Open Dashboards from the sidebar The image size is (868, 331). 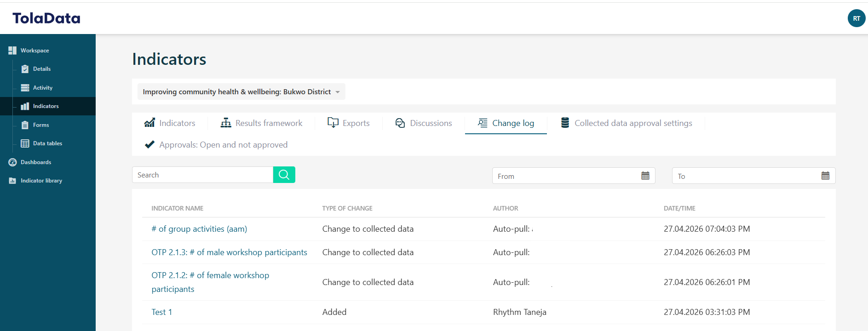(36, 162)
